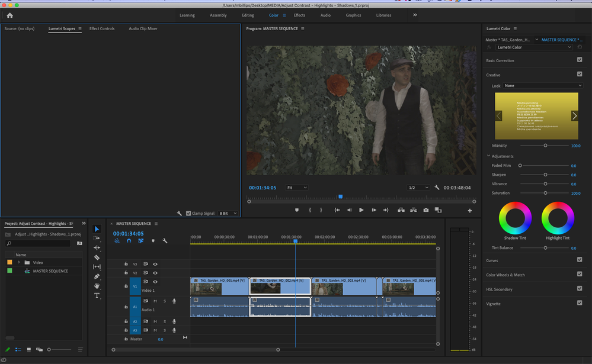Select the Track Select Forward tool

click(x=97, y=239)
